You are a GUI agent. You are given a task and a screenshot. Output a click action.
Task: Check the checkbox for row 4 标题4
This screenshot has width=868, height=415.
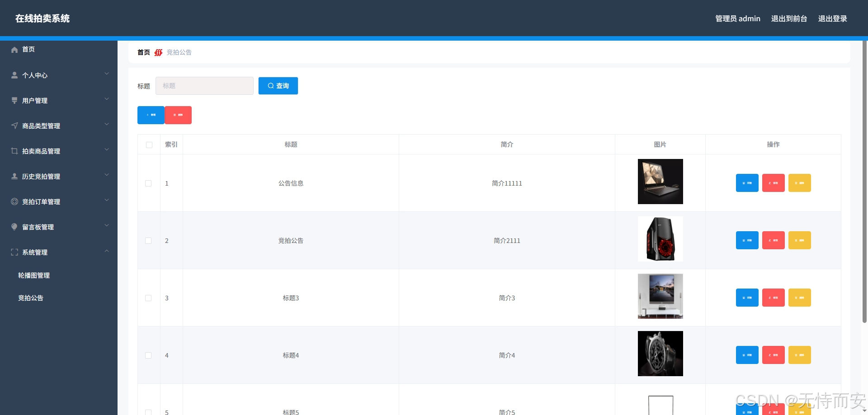[148, 355]
